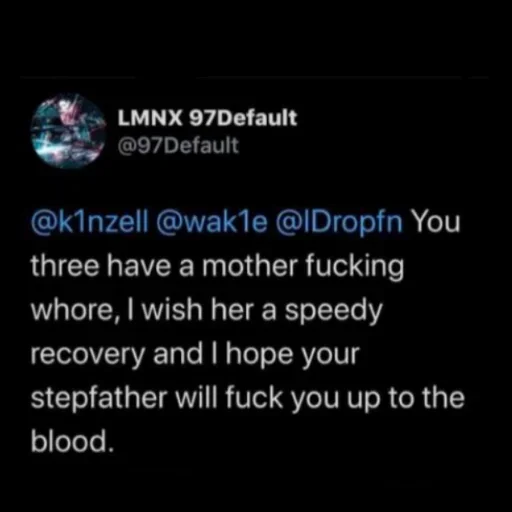
Task: Click the word "mother" in the tweet
Action: [249, 266]
